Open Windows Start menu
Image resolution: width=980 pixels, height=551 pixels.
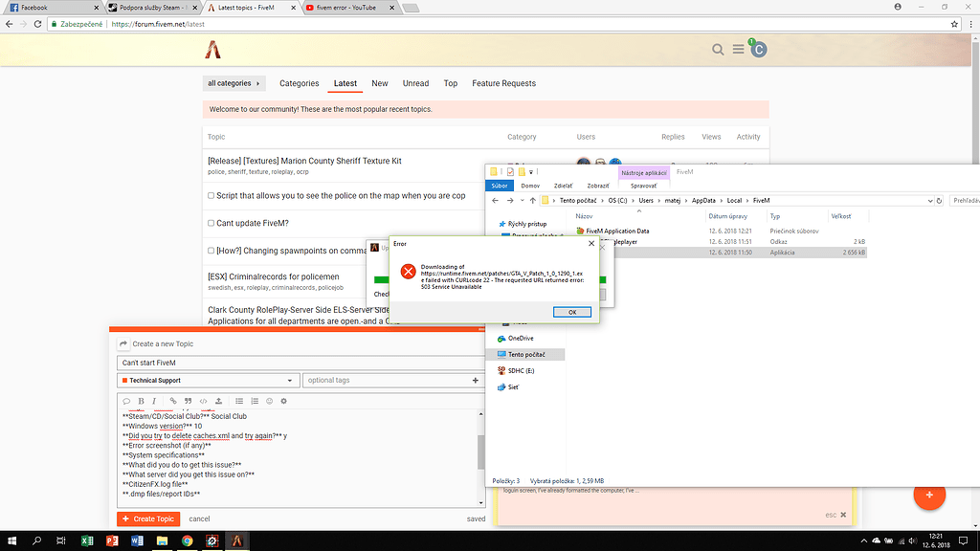(x=11, y=541)
